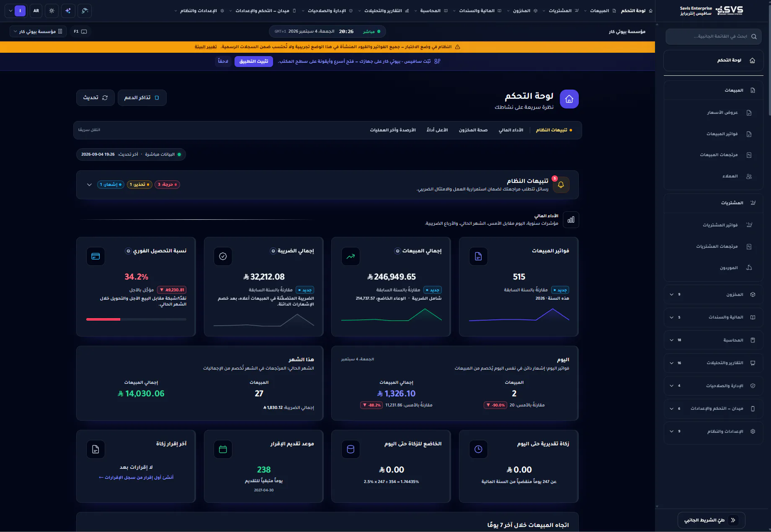Switch to the صحة المخزون tab
771x532 pixels.
pos(473,130)
